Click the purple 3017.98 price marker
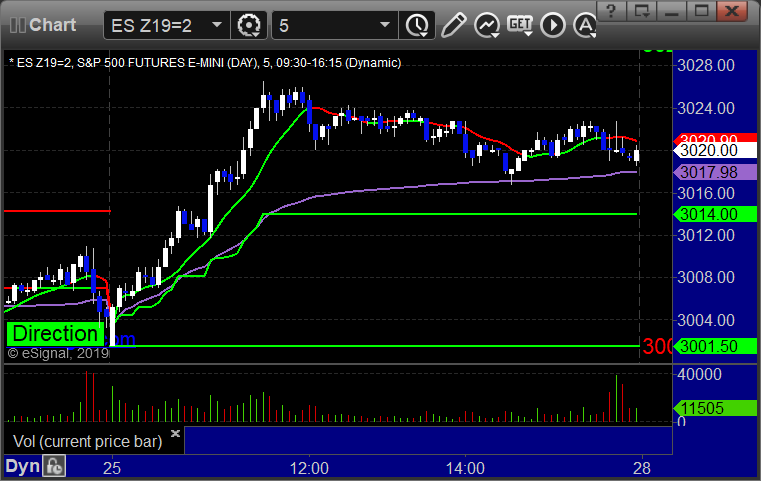The height and width of the screenshot is (481, 761). pos(715,172)
